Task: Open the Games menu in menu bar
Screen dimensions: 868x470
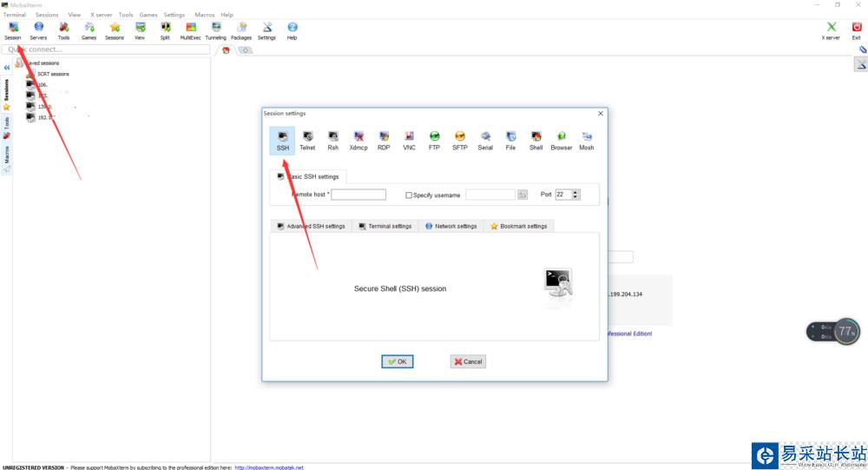Action: [148, 15]
